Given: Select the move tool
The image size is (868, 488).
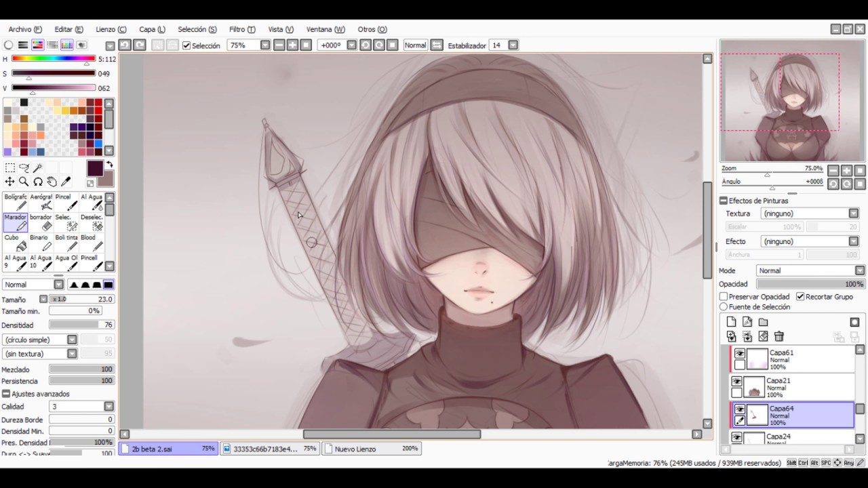Looking at the screenshot, I should pyautogui.click(x=9, y=182).
